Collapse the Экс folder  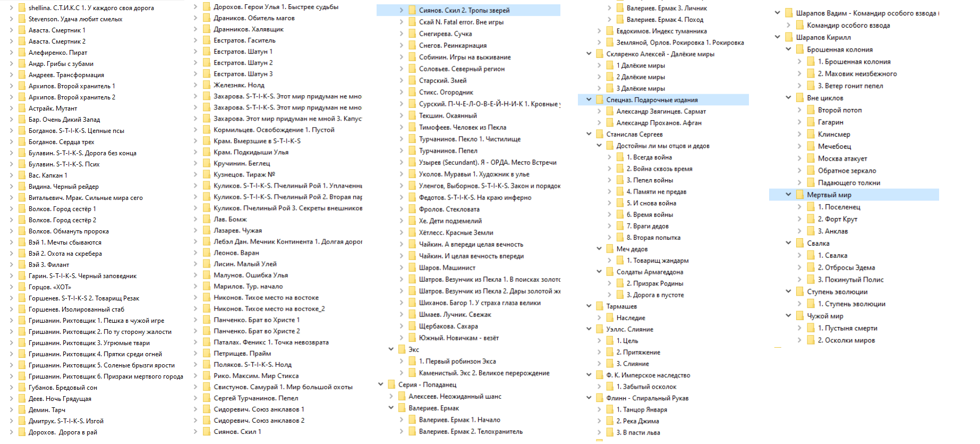click(x=391, y=349)
